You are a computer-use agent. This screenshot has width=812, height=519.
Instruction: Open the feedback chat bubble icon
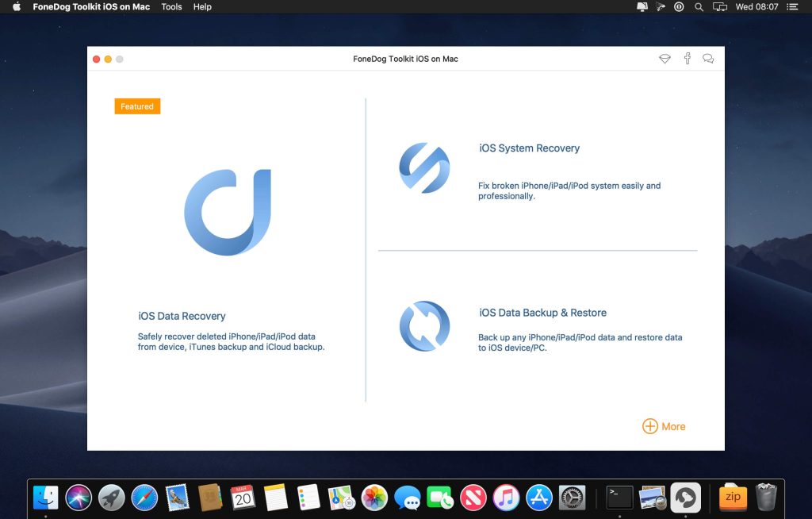tap(708, 59)
